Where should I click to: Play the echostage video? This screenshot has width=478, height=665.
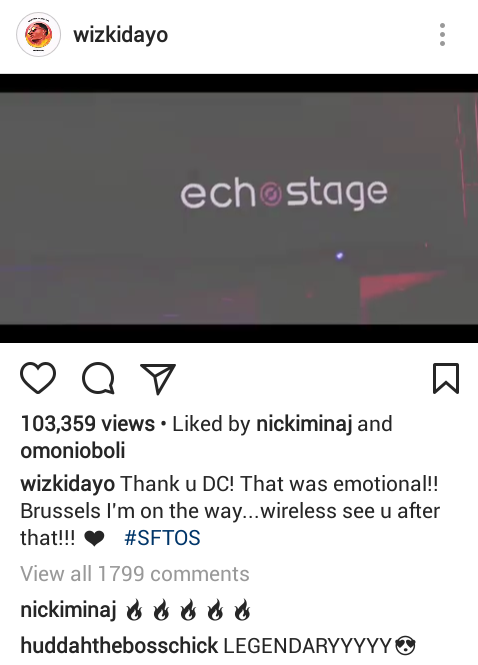tap(239, 208)
